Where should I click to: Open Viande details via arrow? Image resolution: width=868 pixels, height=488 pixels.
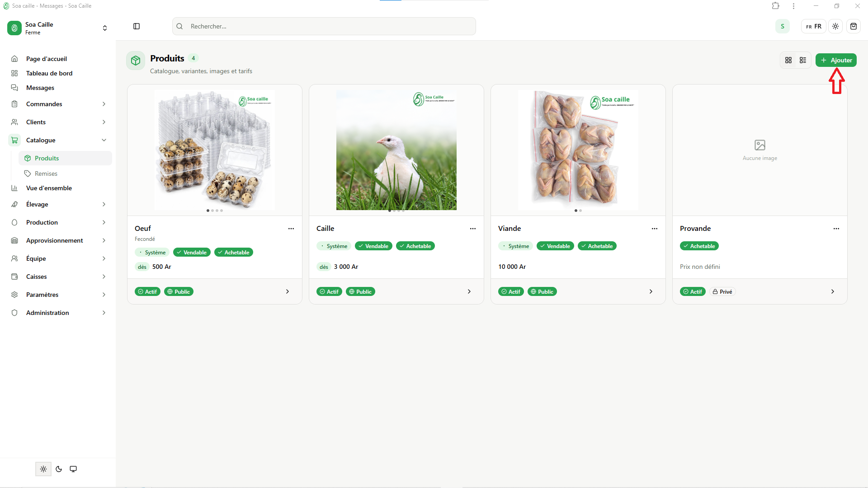point(651,291)
